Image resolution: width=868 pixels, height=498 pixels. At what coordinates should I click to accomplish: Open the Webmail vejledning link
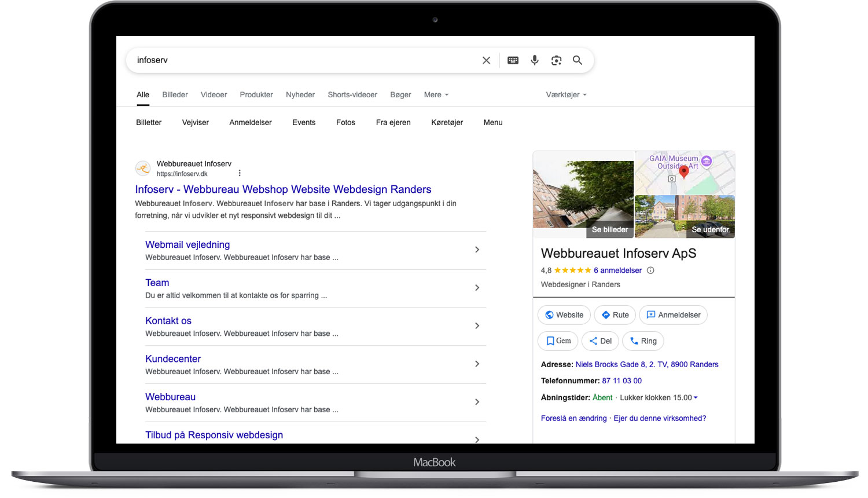187,244
